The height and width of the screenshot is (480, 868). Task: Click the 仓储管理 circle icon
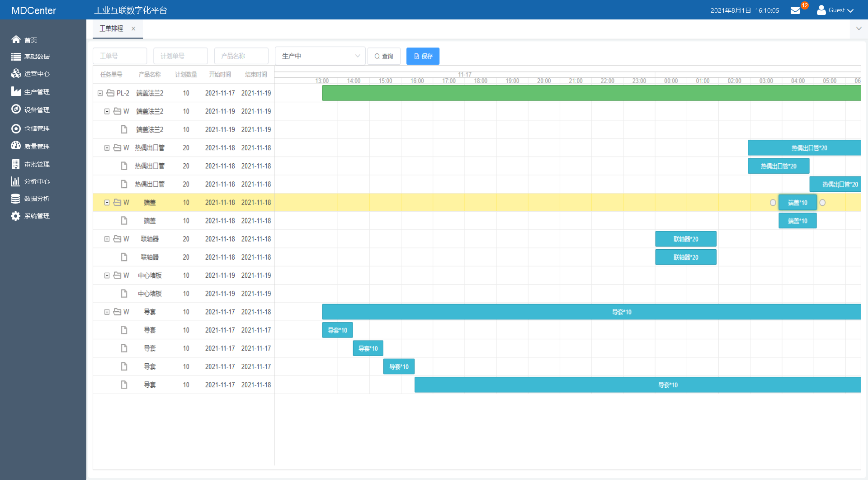(16, 128)
